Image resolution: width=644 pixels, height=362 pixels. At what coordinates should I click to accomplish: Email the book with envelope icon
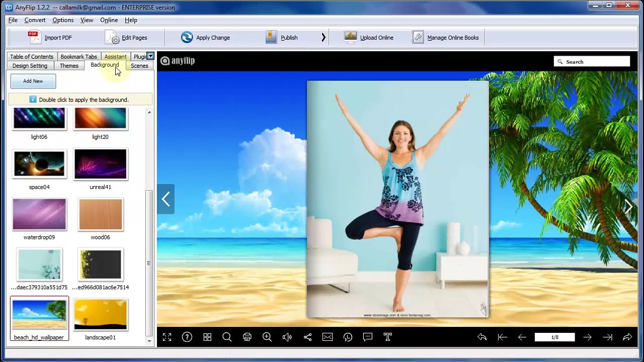pos(328,337)
